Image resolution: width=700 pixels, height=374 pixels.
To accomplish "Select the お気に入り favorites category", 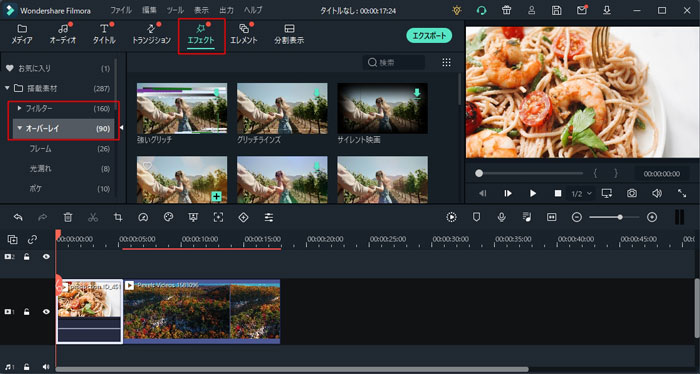I will click(x=58, y=68).
